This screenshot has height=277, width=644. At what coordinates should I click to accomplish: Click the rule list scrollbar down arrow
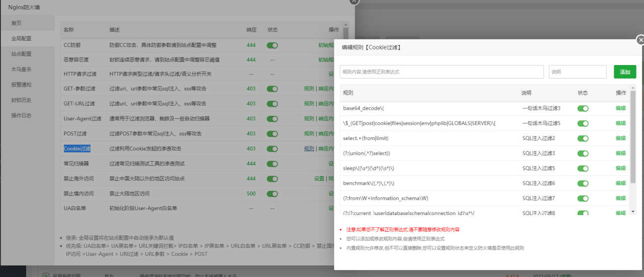[x=633, y=212]
